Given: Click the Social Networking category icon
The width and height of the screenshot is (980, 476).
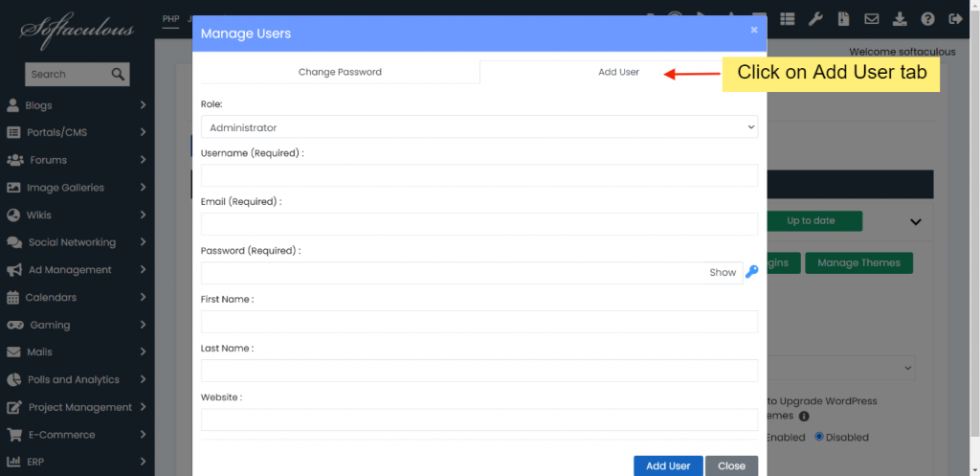Looking at the screenshot, I should pos(14,242).
